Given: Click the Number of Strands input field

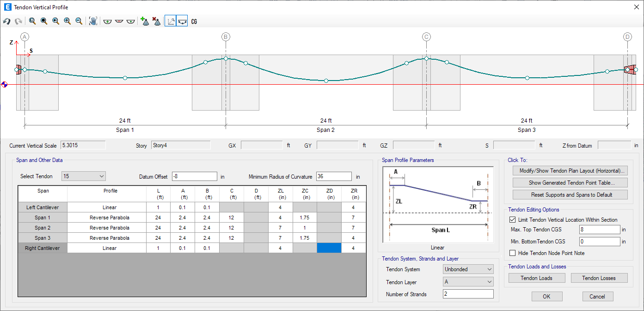Looking at the screenshot, I should coord(467,294).
